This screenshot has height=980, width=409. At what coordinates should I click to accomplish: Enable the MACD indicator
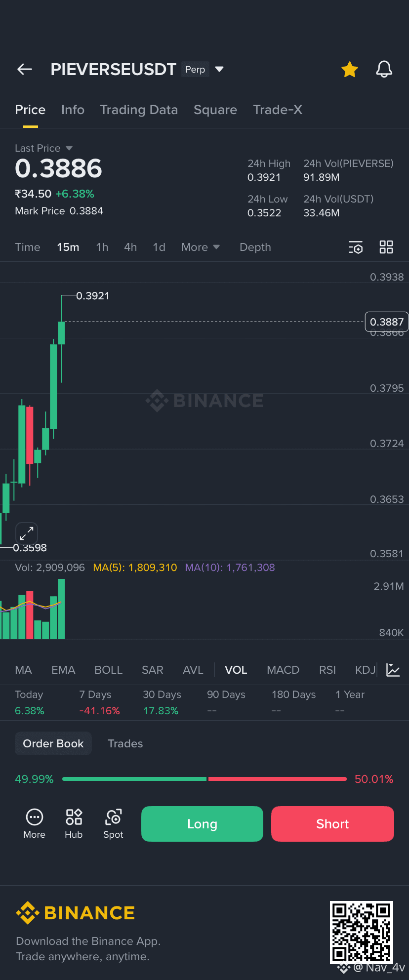[283, 670]
